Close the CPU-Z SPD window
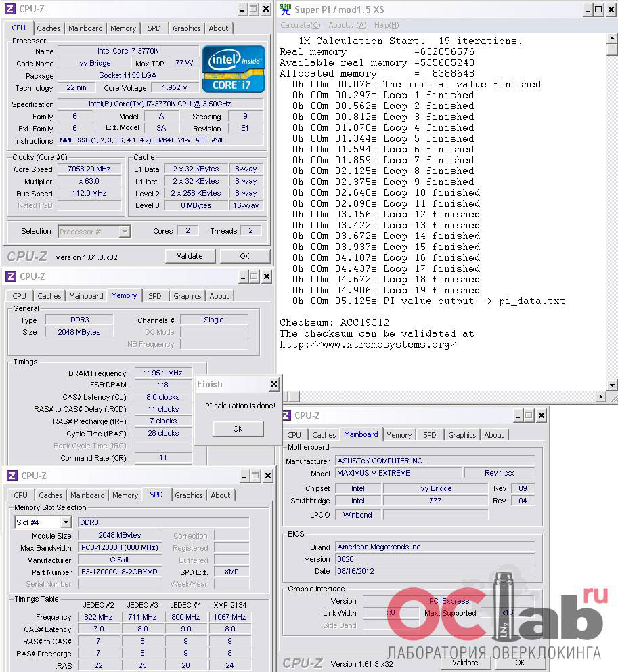Image resolution: width=618 pixels, height=672 pixels. point(267,476)
